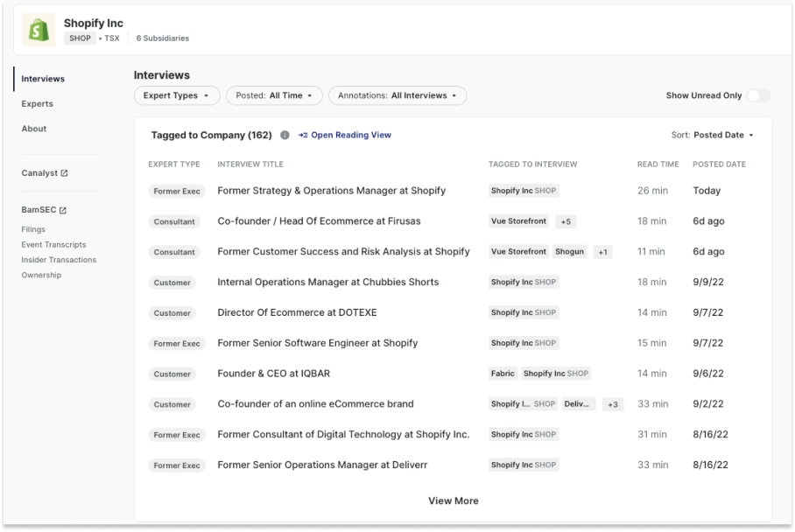795x532 pixels.
Task: Select the Interviews sidebar tab
Action: (x=43, y=79)
